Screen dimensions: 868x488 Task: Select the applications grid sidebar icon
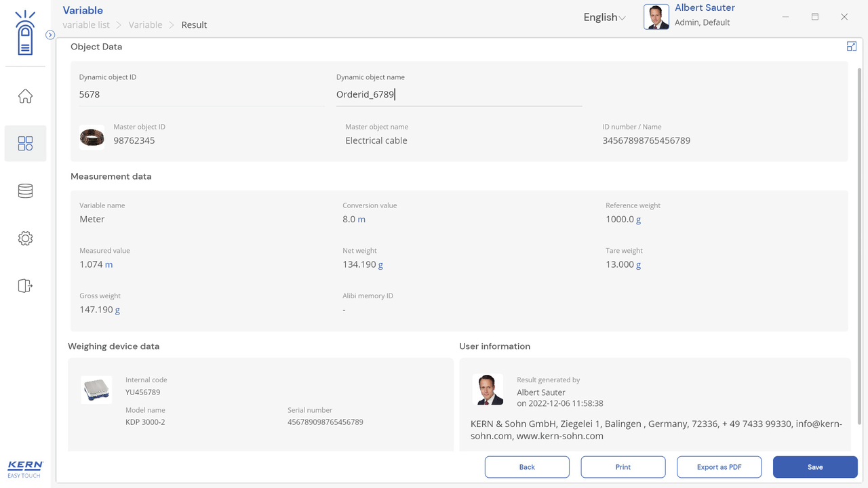click(25, 143)
